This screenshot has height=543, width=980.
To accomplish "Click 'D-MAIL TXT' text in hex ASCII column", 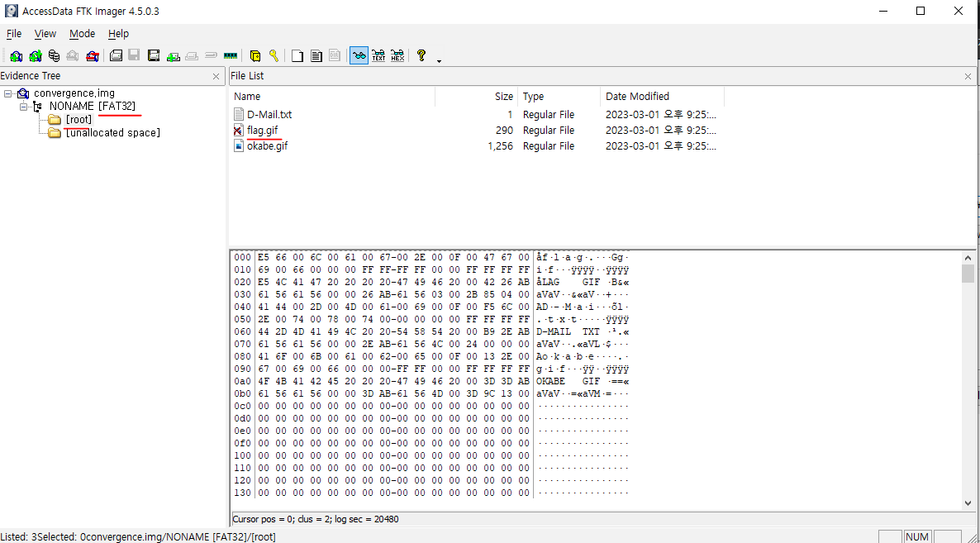I will 568,331.
